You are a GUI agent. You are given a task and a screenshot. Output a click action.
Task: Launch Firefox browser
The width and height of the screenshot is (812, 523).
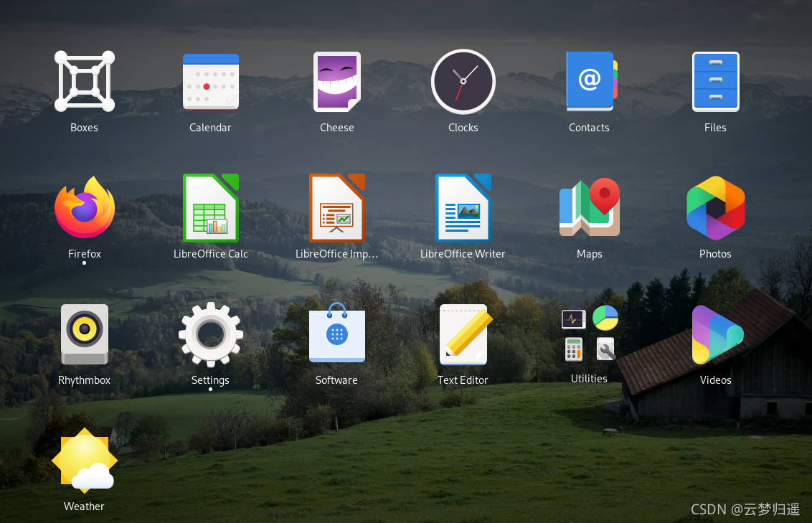click(85, 207)
